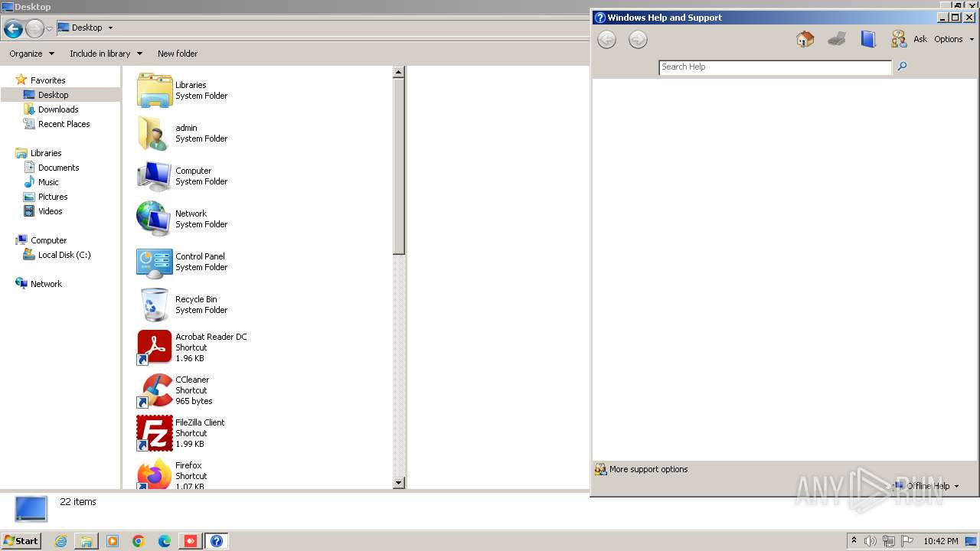Open Help home page icon
Viewport: 980px width, 551px height.
pyautogui.click(x=805, y=39)
